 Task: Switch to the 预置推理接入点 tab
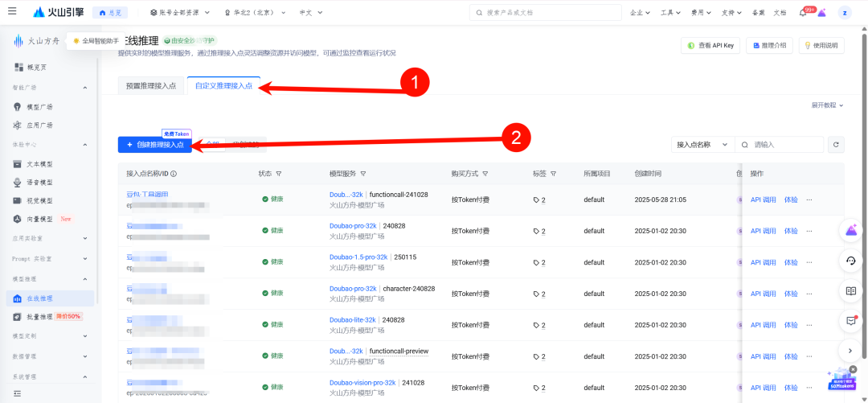click(151, 86)
